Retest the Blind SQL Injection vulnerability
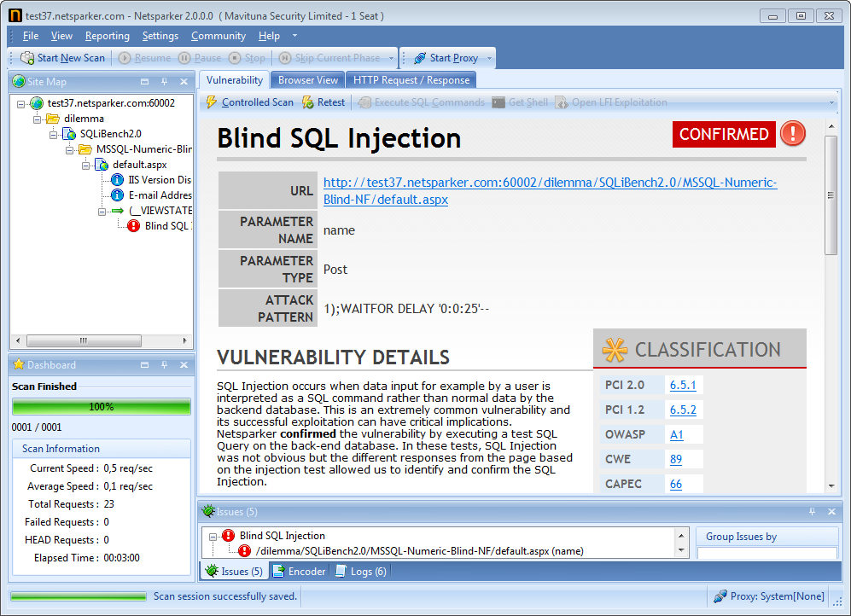This screenshot has height=616, width=851. point(323,102)
